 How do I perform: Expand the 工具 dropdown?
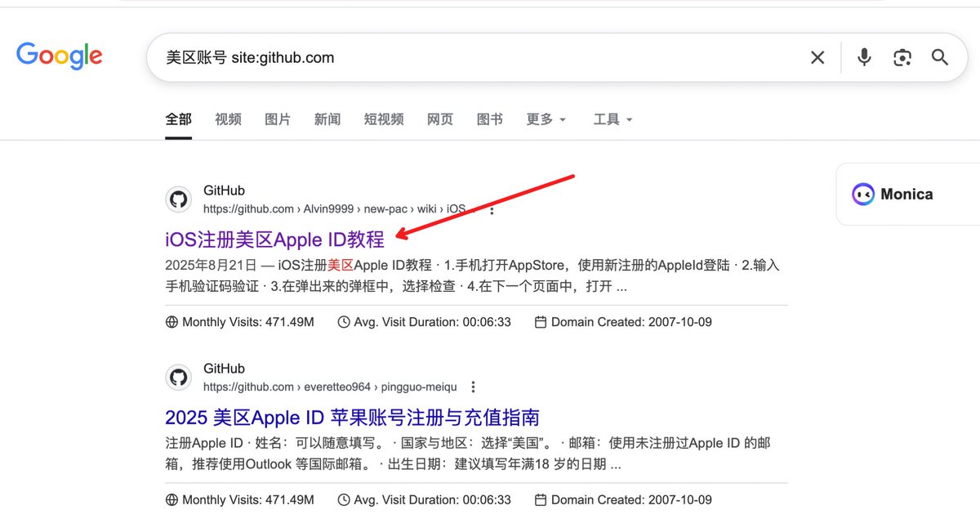pyautogui.click(x=613, y=119)
